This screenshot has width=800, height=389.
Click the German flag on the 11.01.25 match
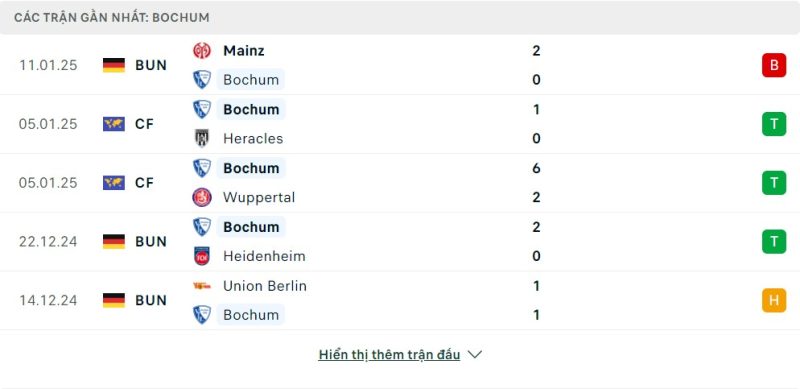tap(114, 65)
